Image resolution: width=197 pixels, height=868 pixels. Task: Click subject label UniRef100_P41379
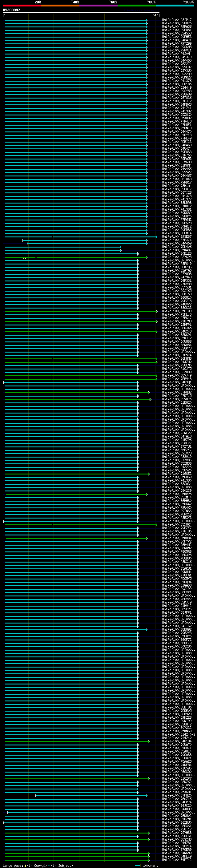tap(177, 57)
